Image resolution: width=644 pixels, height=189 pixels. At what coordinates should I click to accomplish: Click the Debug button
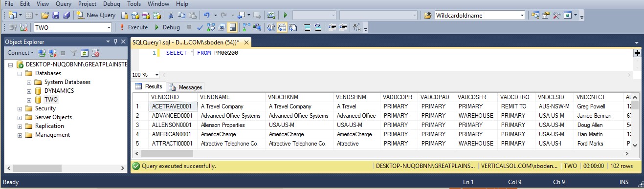167,27
